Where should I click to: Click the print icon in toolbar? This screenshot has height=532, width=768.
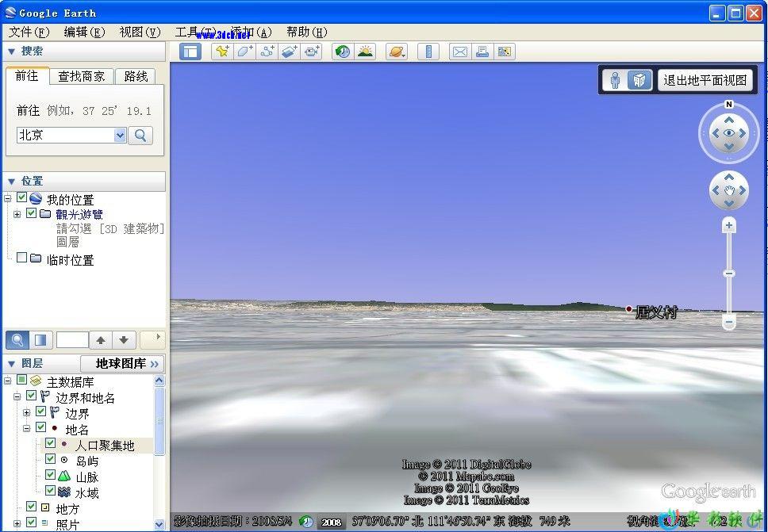tap(482, 52)
